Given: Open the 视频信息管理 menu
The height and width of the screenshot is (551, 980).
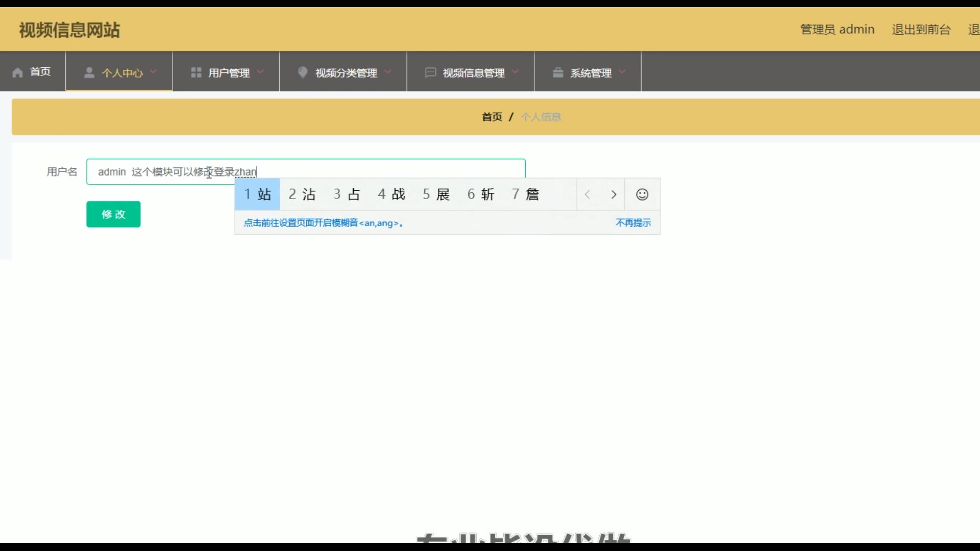Looking at the screenshot, I should (x=473, y=72).
